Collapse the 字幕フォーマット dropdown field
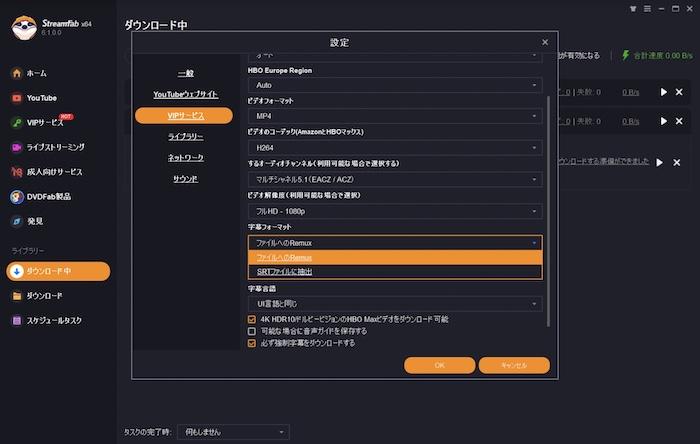Screen dimensions: 700x444 coord(395,243)
